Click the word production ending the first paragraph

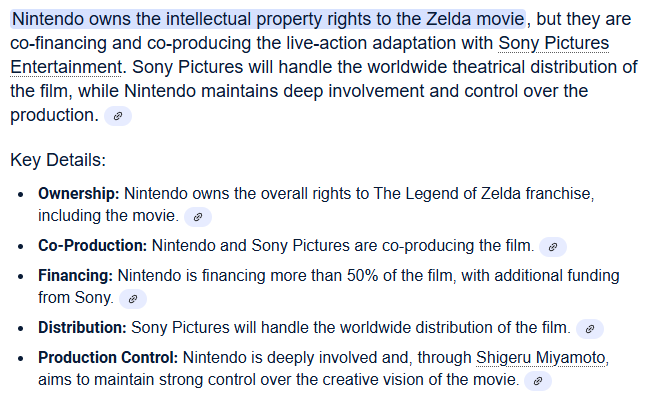tap(53, 115)
